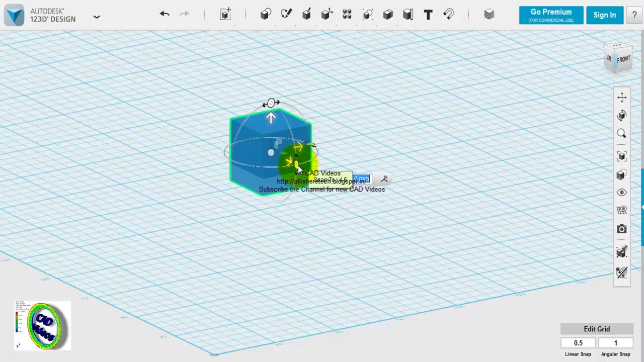This screenshot has height=362, width=644.
Task: Open the Grouping tool menu
Action: click(368, 14)
